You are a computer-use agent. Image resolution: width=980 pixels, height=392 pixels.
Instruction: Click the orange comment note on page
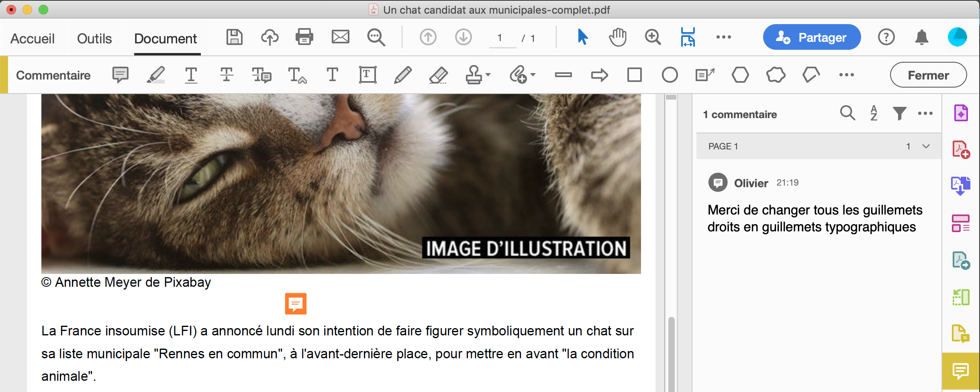click(296, 304)
